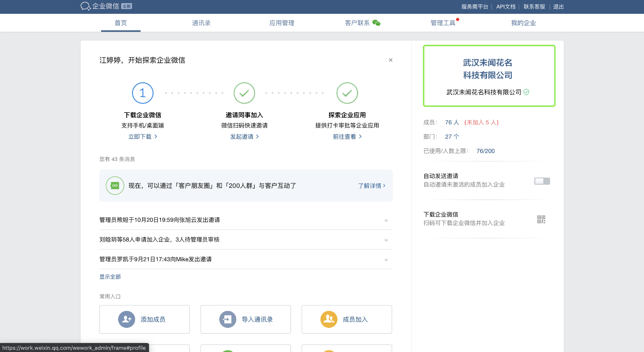Click the 自动发送邀请 heading text
The image size is (644, 352).
click(x=441, y=176)
